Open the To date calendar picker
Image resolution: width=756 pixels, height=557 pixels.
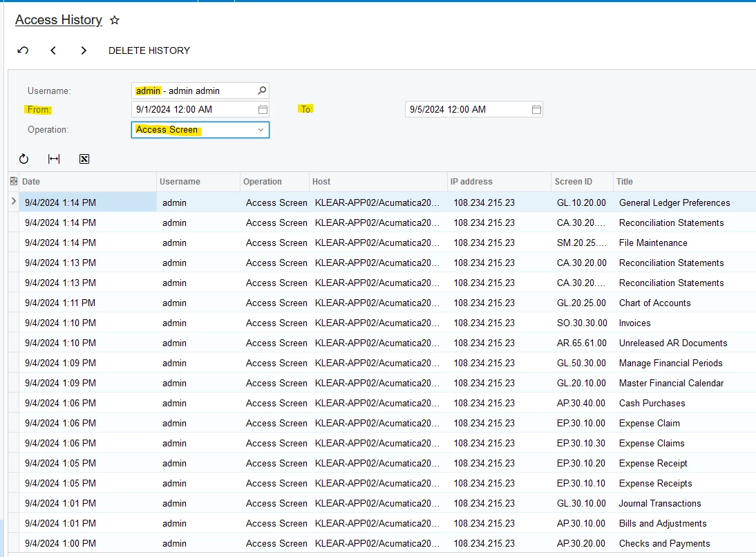(536, 109)
